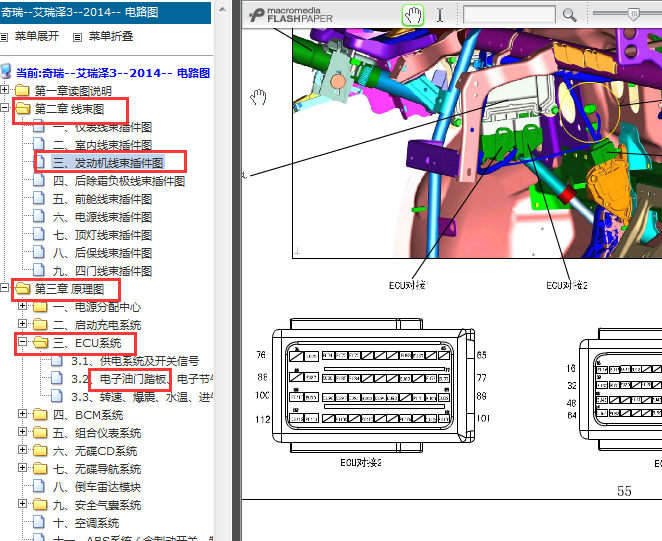Open 一、电源分配中心 folder

[97, 307]
